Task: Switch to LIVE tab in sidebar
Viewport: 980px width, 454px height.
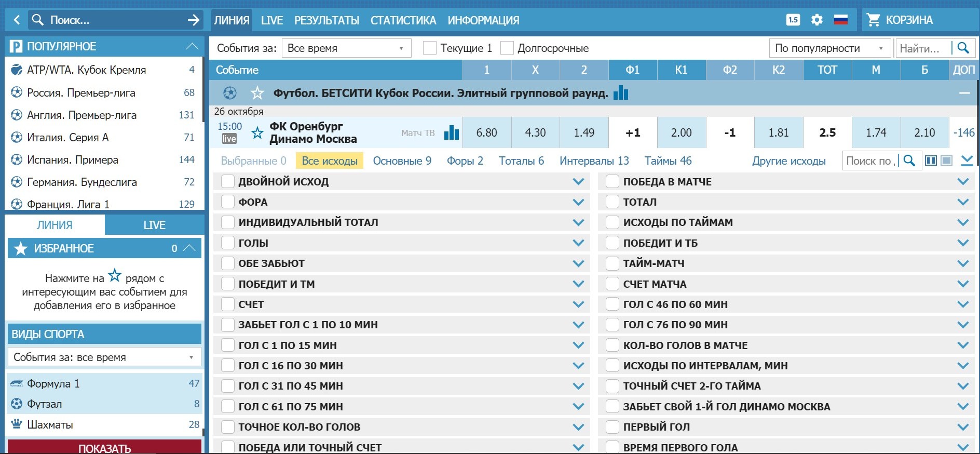Action: (x=154, y=225)
